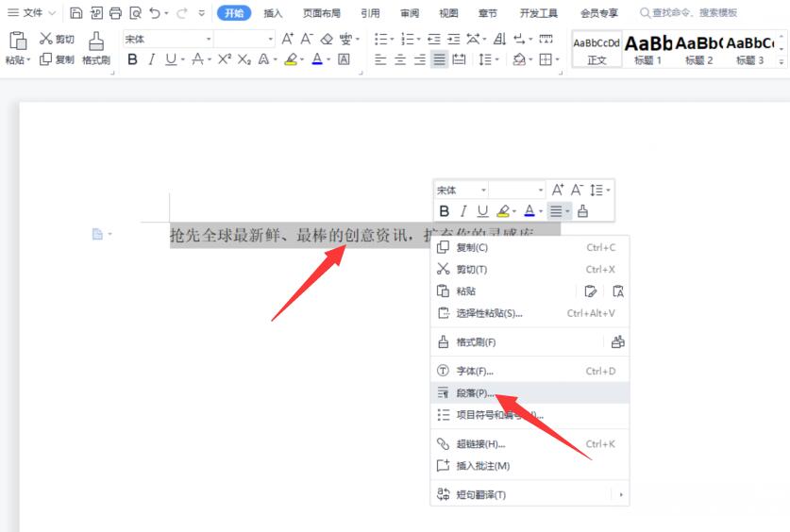Click the search commands field 查找命令
790x532 pixels.
[x=694, y=13]
